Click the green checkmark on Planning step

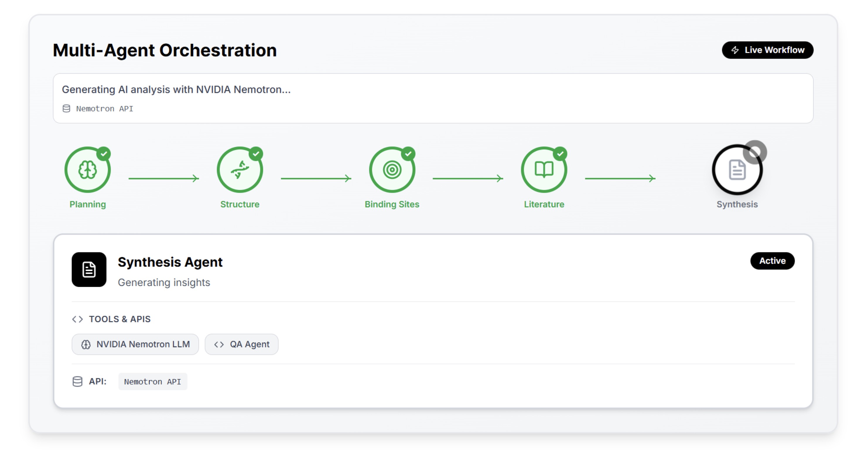(x=104, y=154)
